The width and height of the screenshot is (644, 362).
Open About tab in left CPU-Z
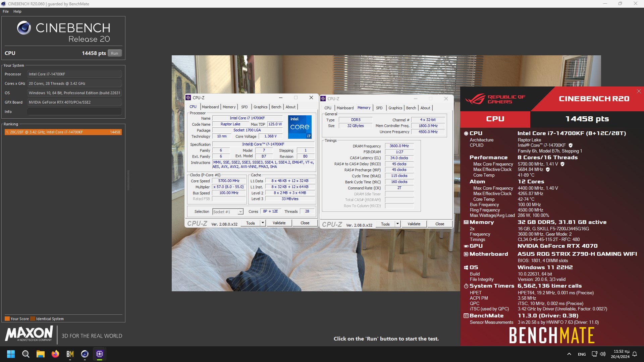[x=290, y=107]
